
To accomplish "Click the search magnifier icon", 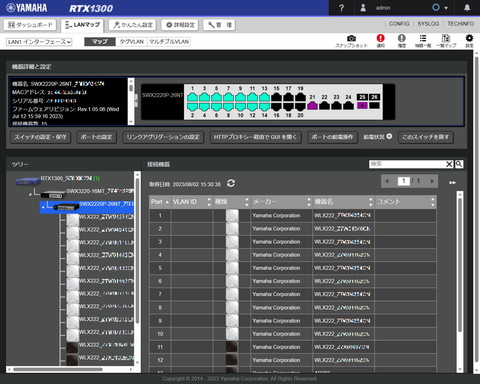I will coord(459,164).
